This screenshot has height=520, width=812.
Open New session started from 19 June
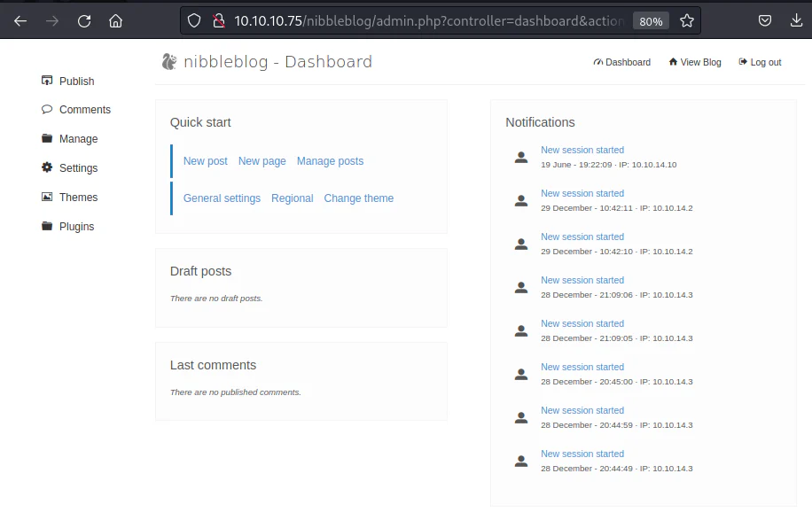point(582,150)
